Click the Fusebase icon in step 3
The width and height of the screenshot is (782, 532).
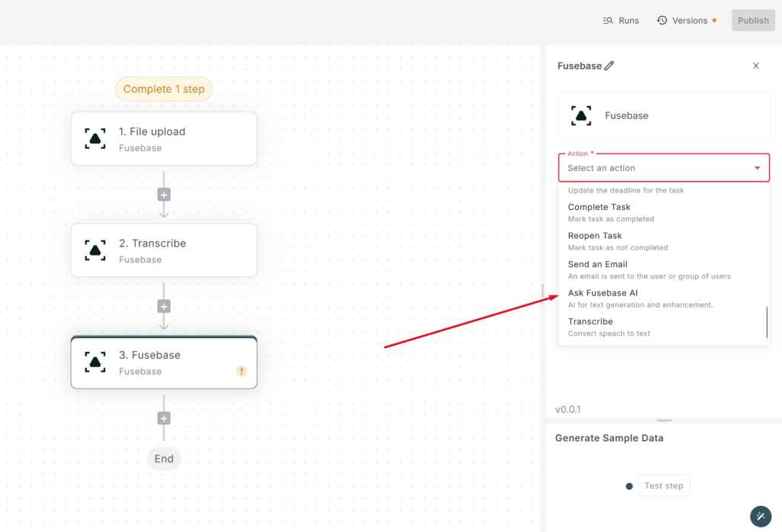[x=95, y=362]
